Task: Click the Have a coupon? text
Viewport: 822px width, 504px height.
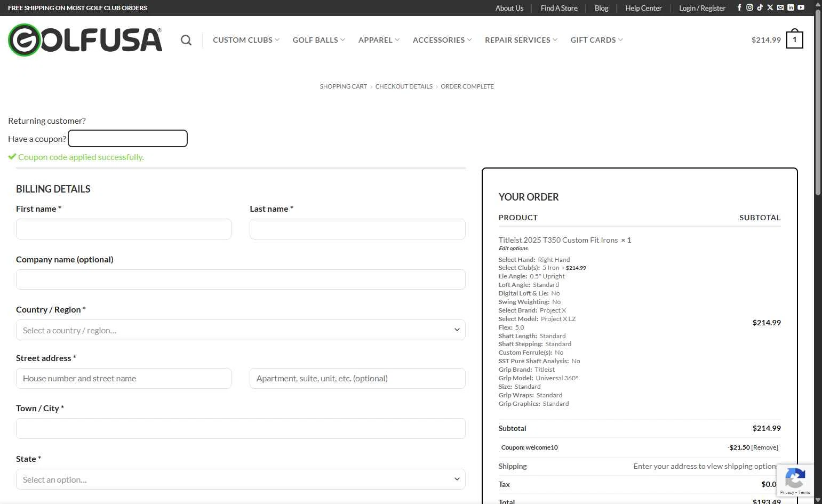Action: 37,139
